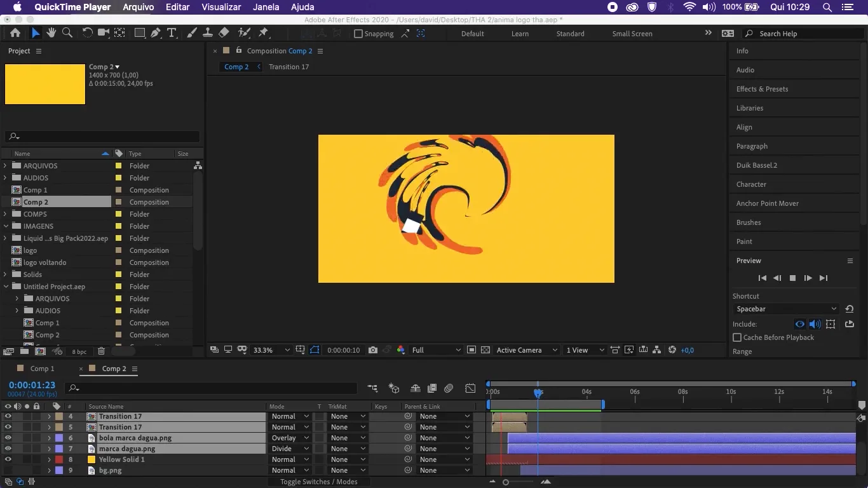Switch to the Standard workspace
The image size is (868, 488).
tap(570, 34)
